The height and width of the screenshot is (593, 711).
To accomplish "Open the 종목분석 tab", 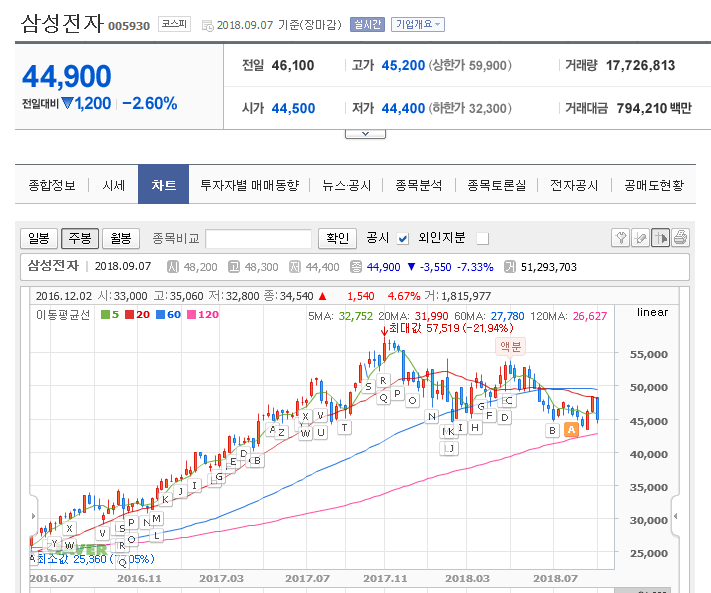I will pyautogui.click(x=419, y=185).
